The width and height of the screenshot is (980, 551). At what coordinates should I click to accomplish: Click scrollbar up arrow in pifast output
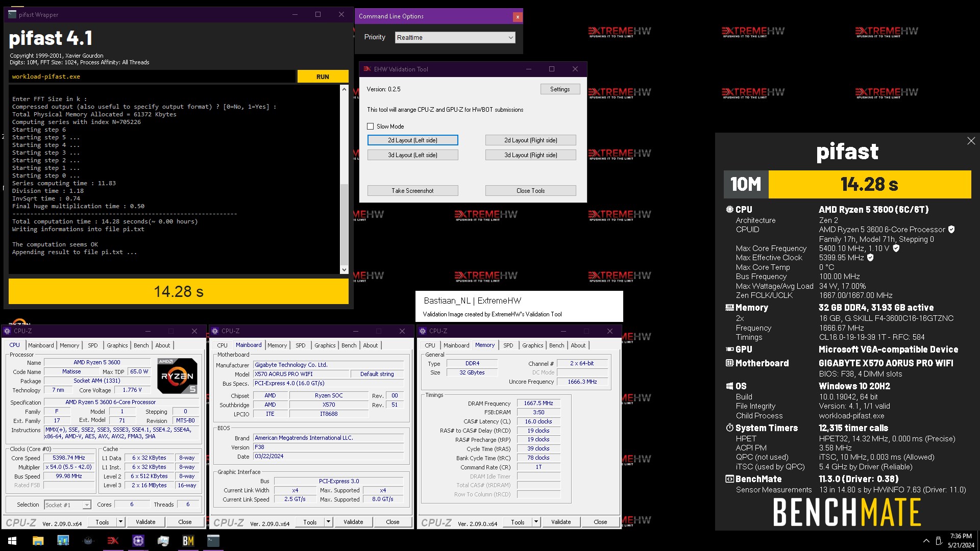pos(344,90)
